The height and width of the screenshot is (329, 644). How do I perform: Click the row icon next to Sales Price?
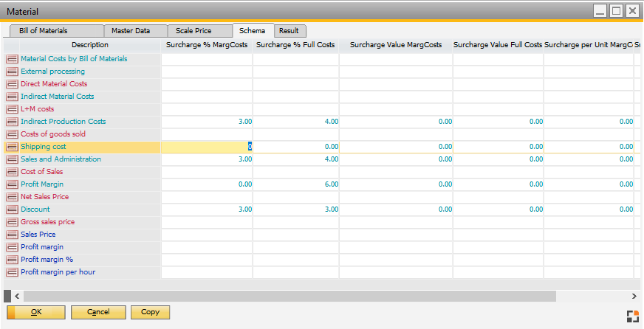pos(12,235)
